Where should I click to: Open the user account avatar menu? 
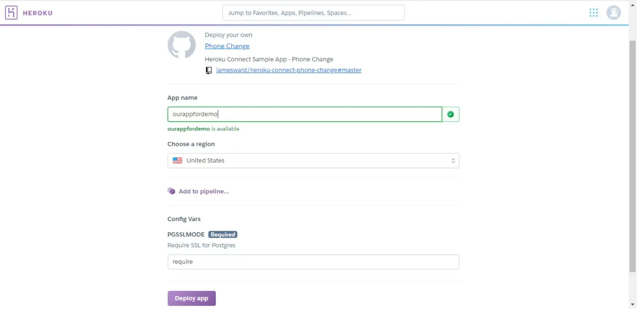613,13
